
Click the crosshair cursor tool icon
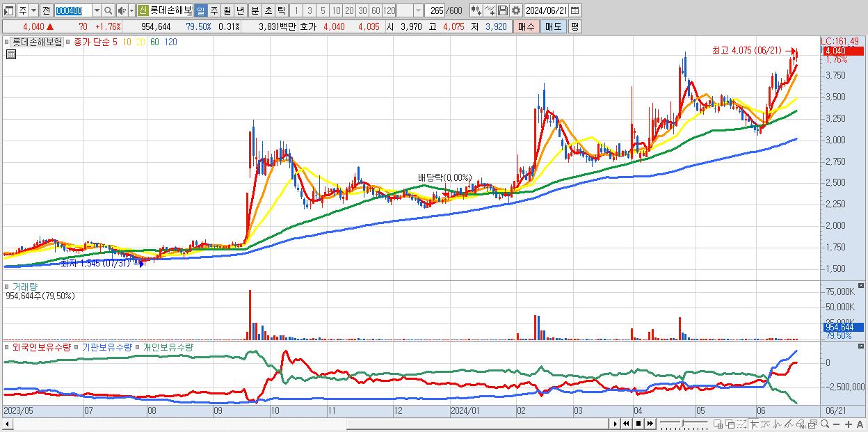pyautogui.click(x=754, y=424)
